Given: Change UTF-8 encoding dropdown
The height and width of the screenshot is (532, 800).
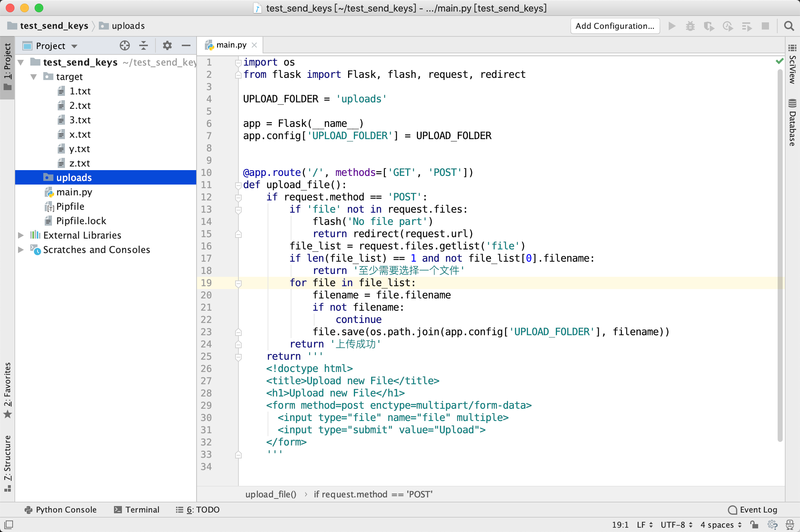Looking at the screenshot, I should point(676,524).
